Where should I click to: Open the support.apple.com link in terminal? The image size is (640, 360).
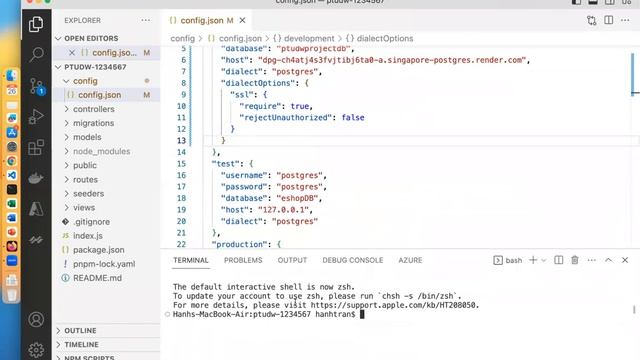[393, 305]
